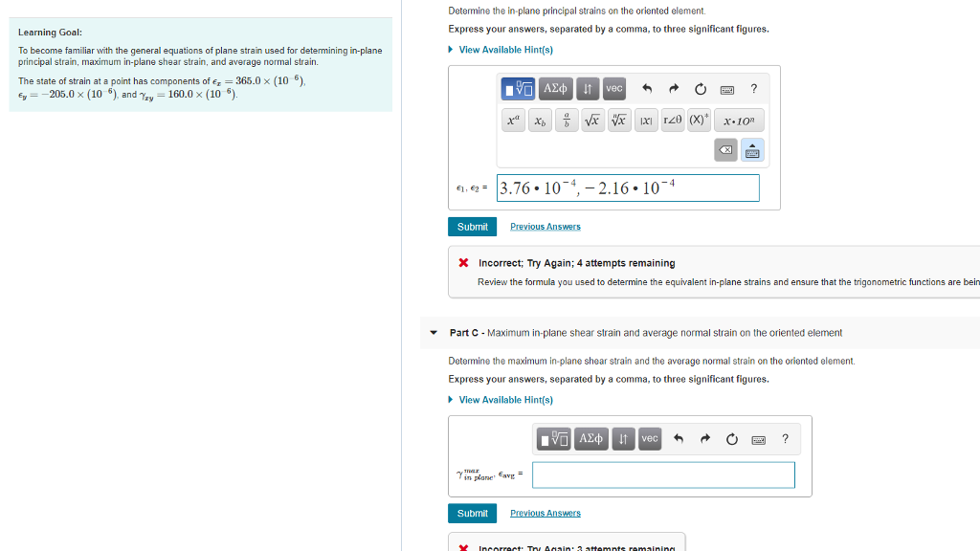Select the exponent x^a template icon
The image size is (980, 551).
(512, 120)
